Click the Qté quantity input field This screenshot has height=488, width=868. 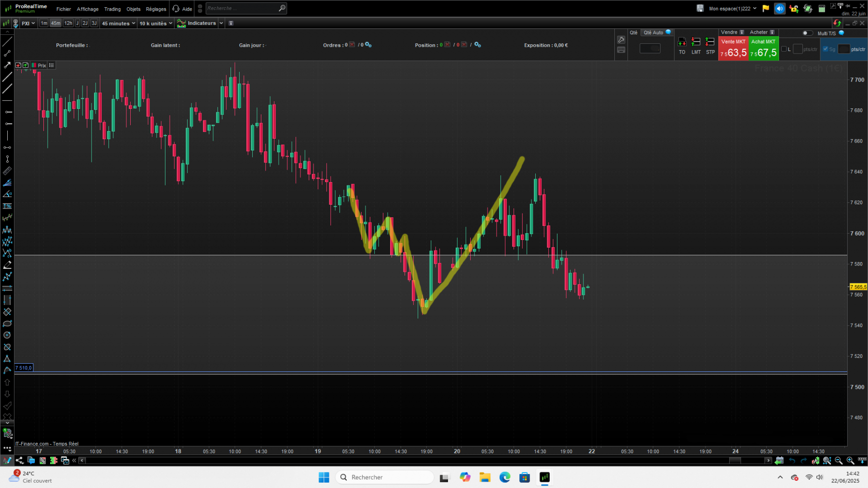650,48
